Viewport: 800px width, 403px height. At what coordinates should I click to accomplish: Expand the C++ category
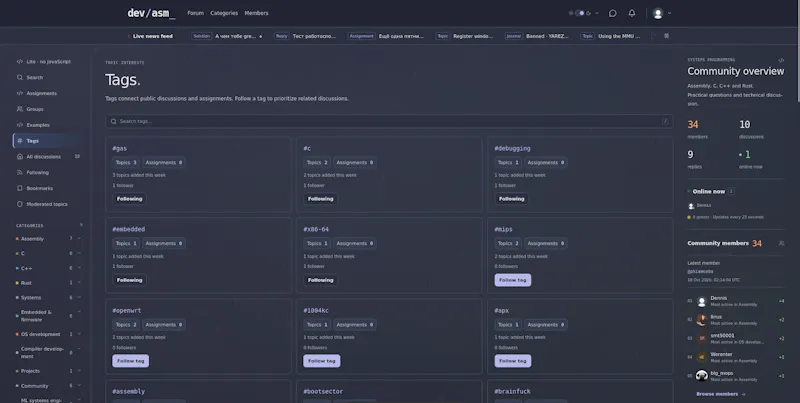pyautogui.click(x=79, y=268)
